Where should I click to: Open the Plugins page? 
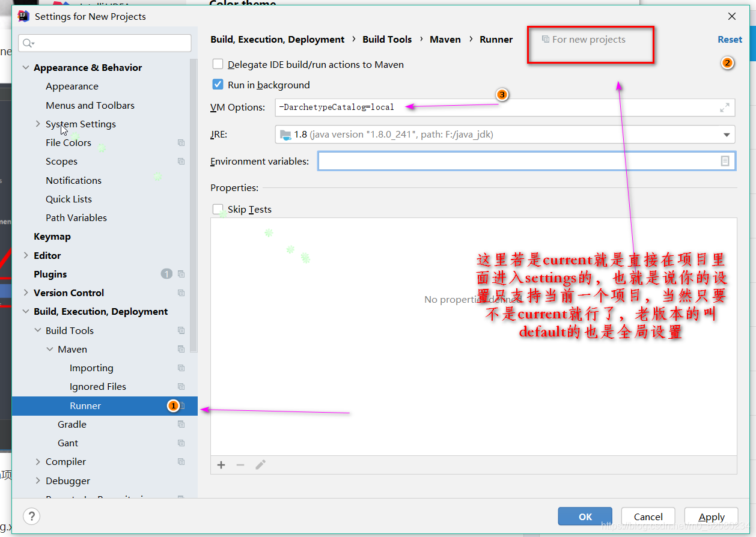coord(50,274)
